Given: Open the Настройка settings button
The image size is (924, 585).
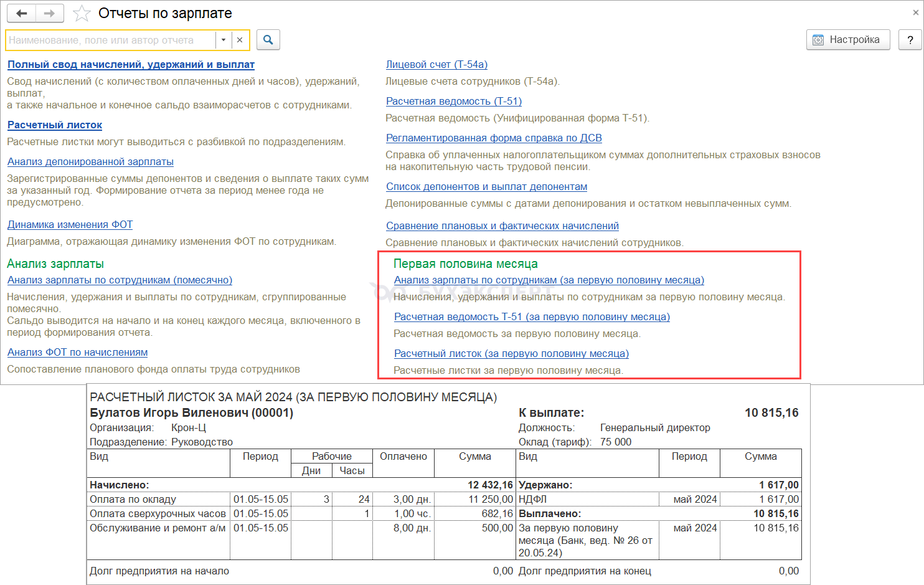Looking at the screenshot, I should [x=847, y=40].
